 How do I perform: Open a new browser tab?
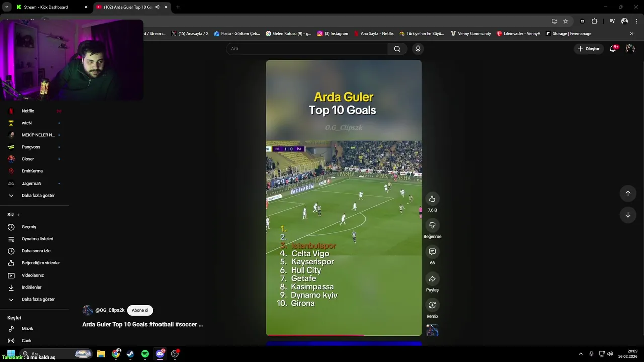tap(178, 7)
